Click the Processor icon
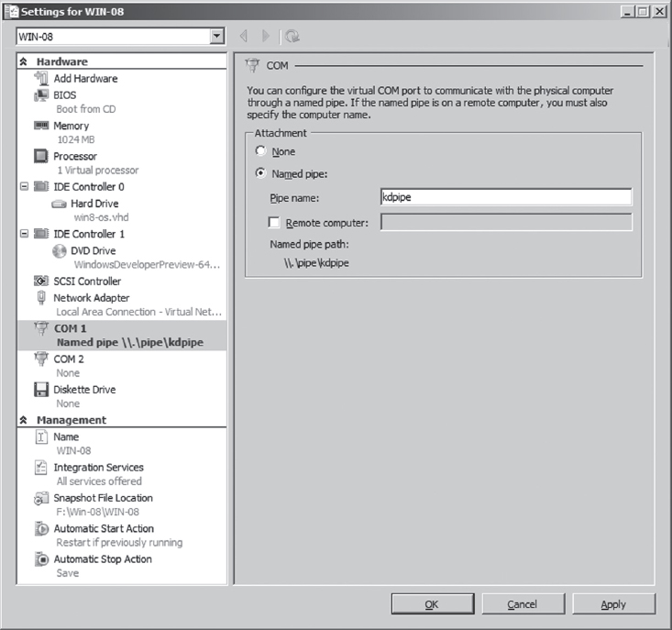 pyautogui.click(x=41, y=156)
